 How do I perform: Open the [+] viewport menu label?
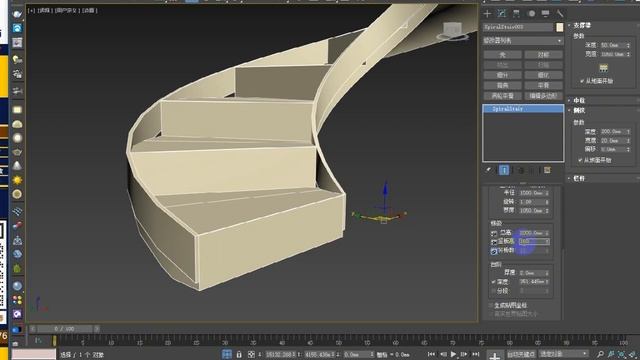[x=31, y=10]
